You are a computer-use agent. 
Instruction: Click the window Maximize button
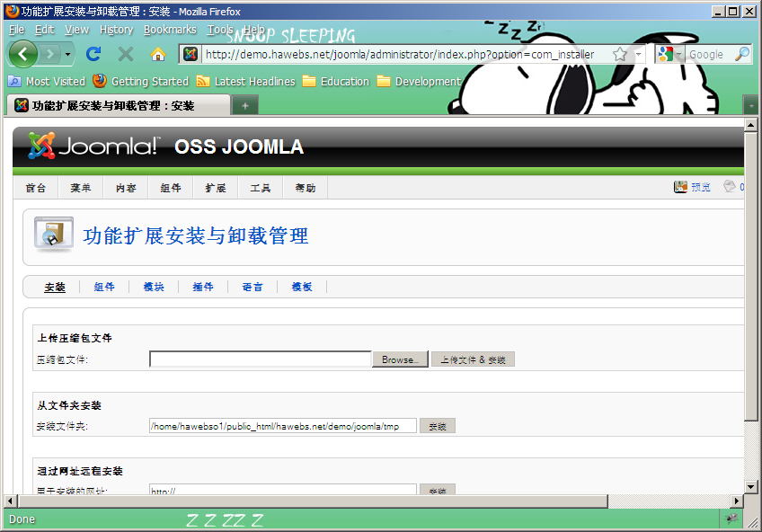point(733,11)
